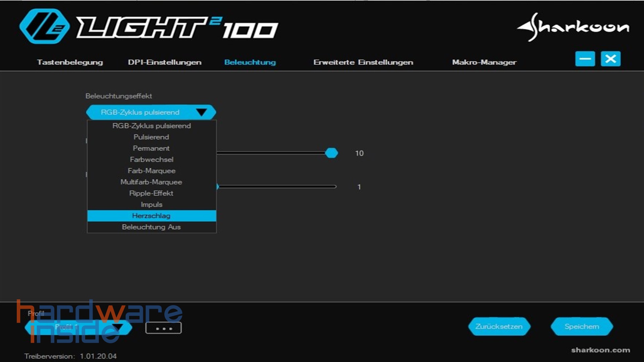644x362 pixels.
Task: Close the Light² 100 window
Action: 610,59
